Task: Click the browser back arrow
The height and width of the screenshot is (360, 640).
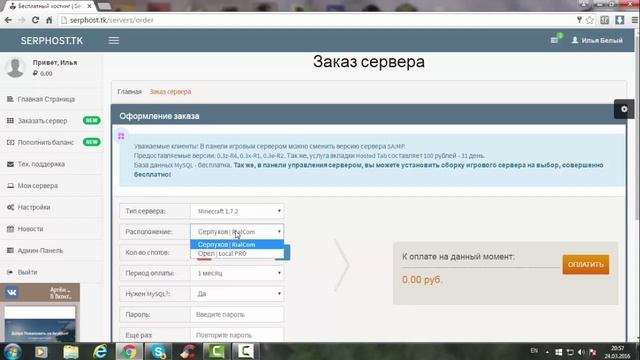Action: click(x=8, y=20)
